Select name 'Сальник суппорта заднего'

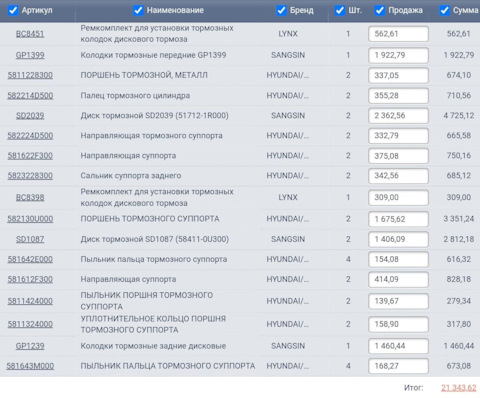[131, 176]
